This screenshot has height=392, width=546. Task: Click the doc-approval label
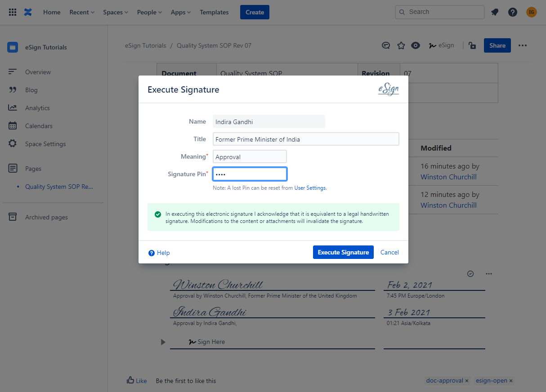445,380
